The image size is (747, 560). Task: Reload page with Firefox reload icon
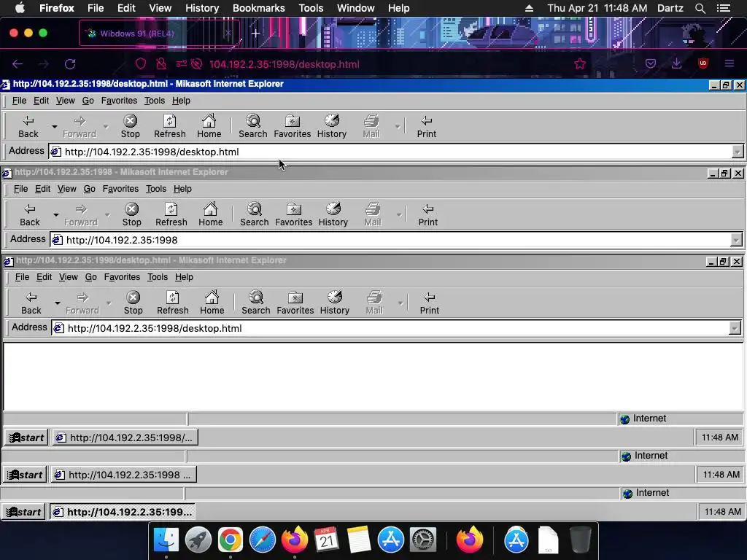pos(70,64)
